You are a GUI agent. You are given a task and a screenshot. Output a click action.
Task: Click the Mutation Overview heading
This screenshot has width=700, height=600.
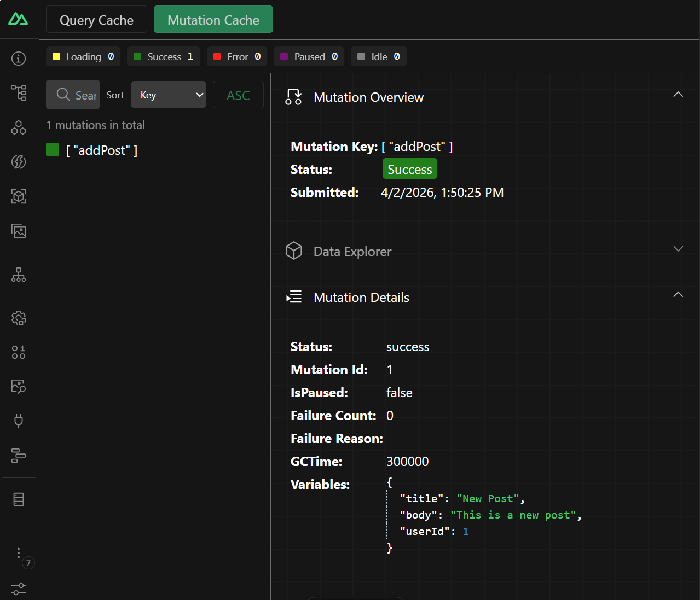pos(368,97)
